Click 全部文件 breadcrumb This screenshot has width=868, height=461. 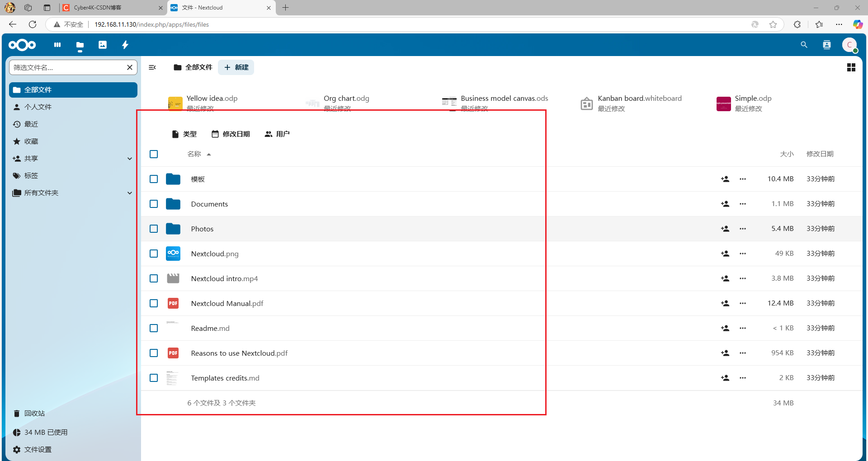coord(193,67)
